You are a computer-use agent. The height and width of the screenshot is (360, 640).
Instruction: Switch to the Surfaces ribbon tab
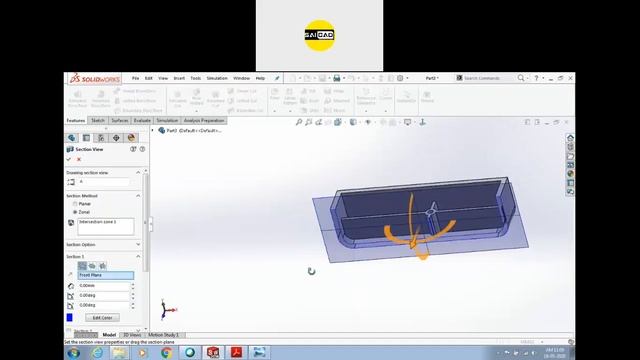click(120, 120)
